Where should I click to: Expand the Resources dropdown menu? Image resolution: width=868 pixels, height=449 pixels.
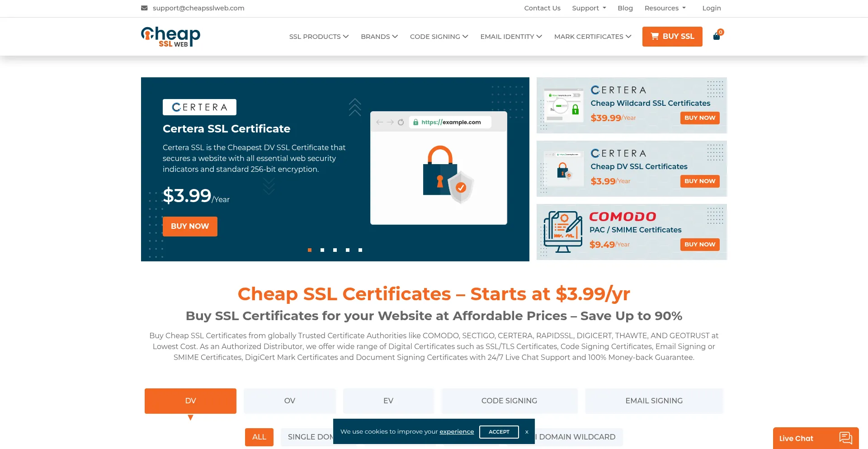665,8
